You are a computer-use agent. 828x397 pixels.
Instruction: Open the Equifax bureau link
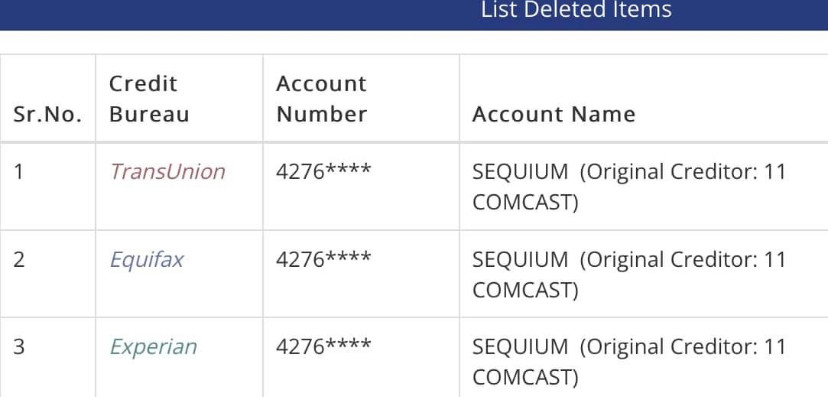pos(146,260)
